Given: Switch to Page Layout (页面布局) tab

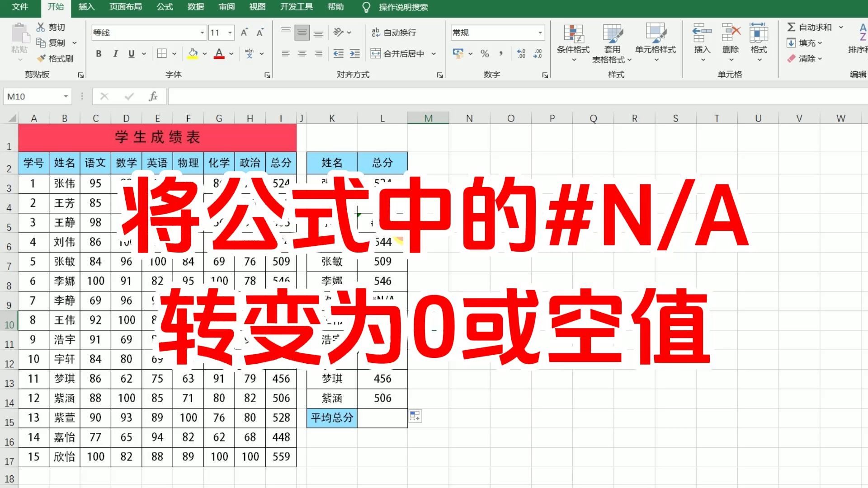Looking at the screenshot, I should (x=126, y=7).
